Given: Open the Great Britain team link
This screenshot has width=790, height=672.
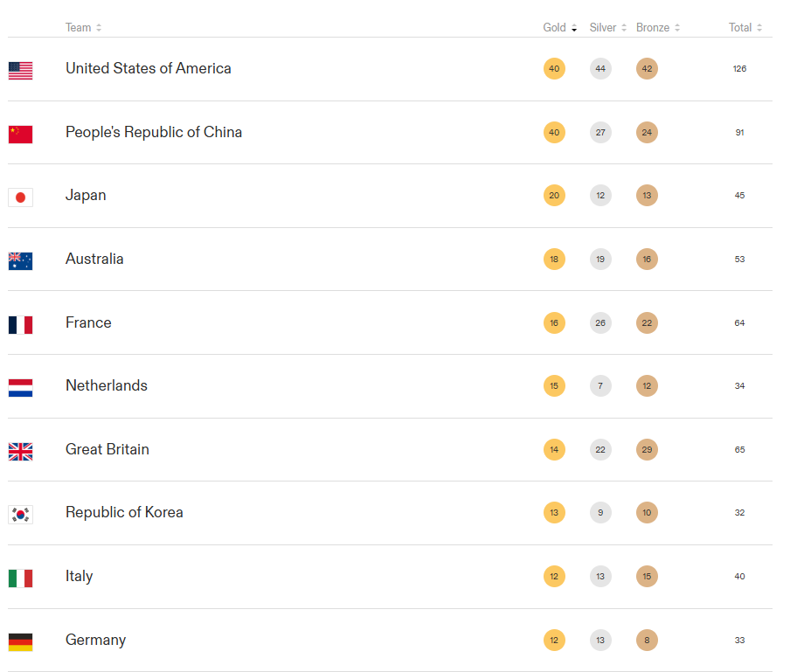Looking at the screenshot, I should click(x=107, y=449).
